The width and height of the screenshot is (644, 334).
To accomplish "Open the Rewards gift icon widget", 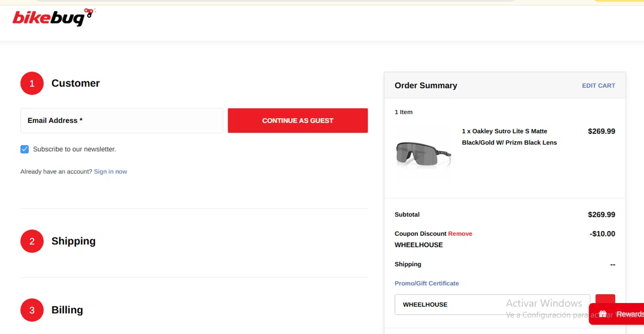I will pyautogui.click(x=617, y=314).
